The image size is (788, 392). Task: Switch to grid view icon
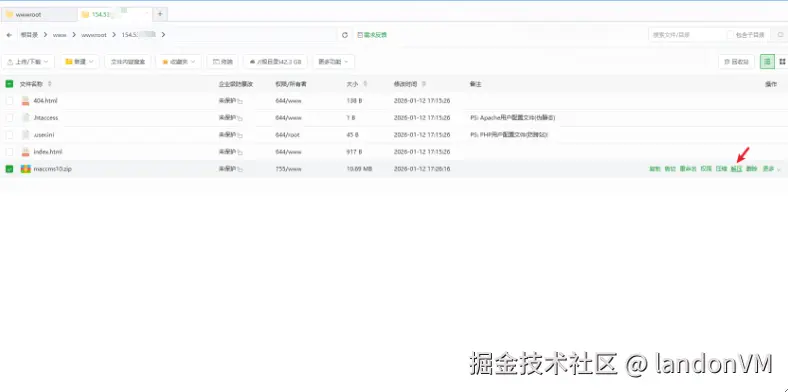coord(782,62)
